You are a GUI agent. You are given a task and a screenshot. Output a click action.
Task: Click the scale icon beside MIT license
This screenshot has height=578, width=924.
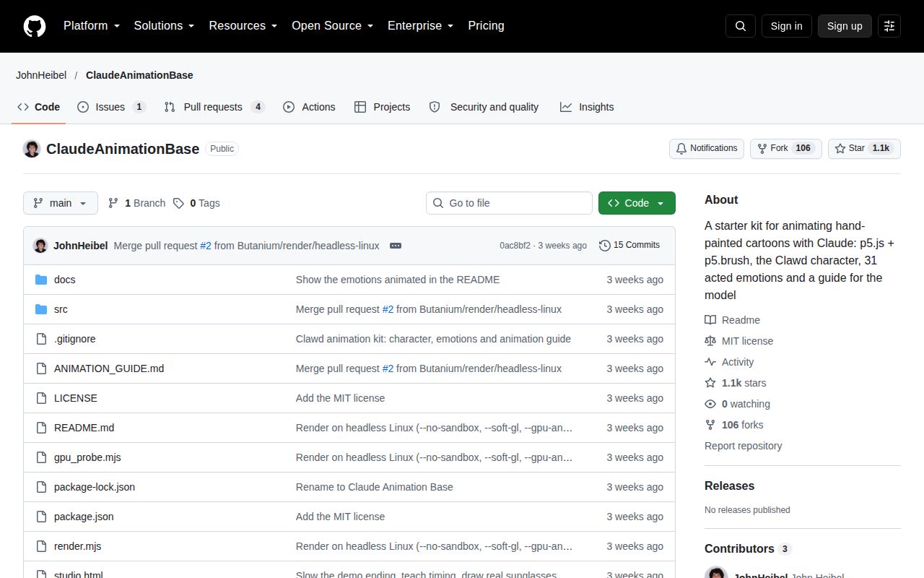tap(710, 341)
